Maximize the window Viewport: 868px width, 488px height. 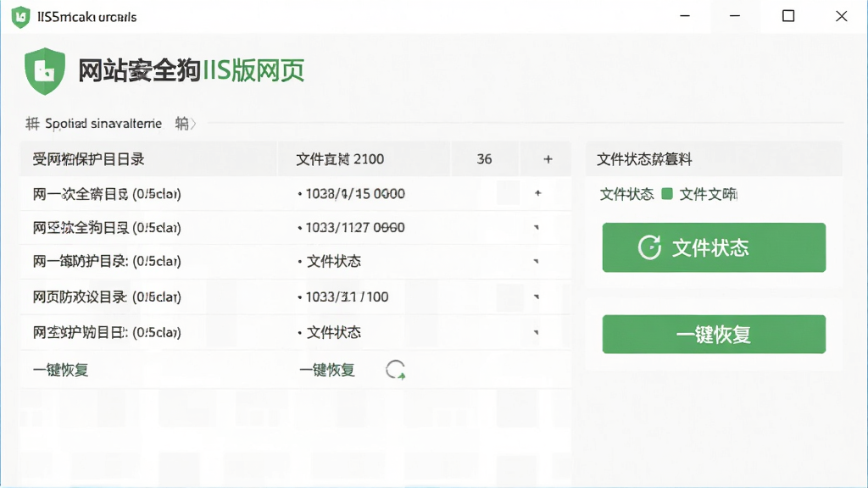pyautogui.click(x=788, y=16)
